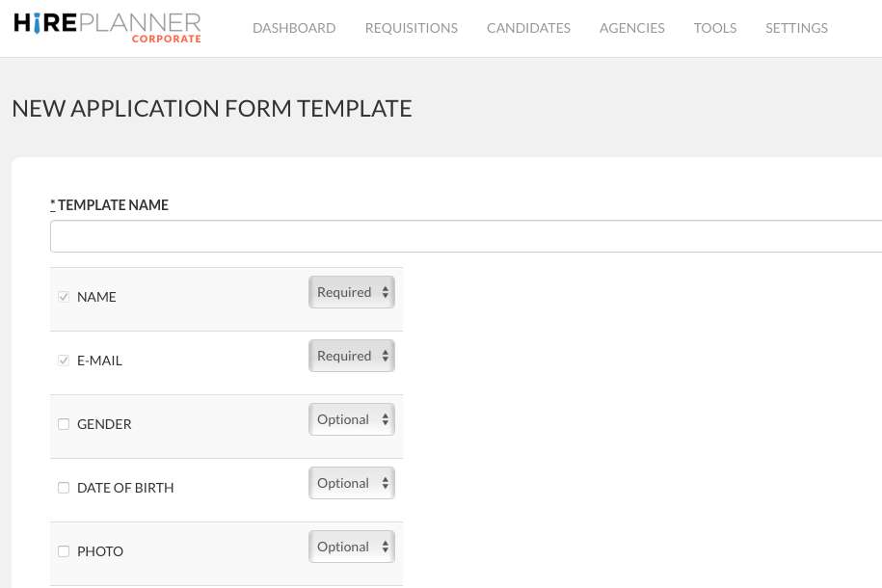
Task: Click inside the TEMPLATE NAME input field
Action: 463,235
